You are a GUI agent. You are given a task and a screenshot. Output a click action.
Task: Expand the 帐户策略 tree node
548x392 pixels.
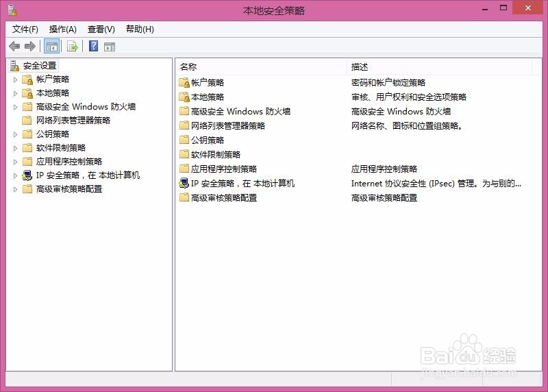[15, 79]
